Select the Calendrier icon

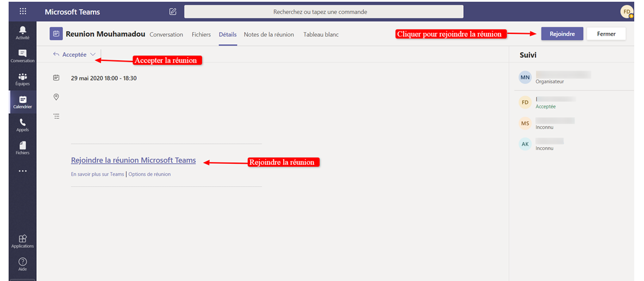[x=23, y=102]
